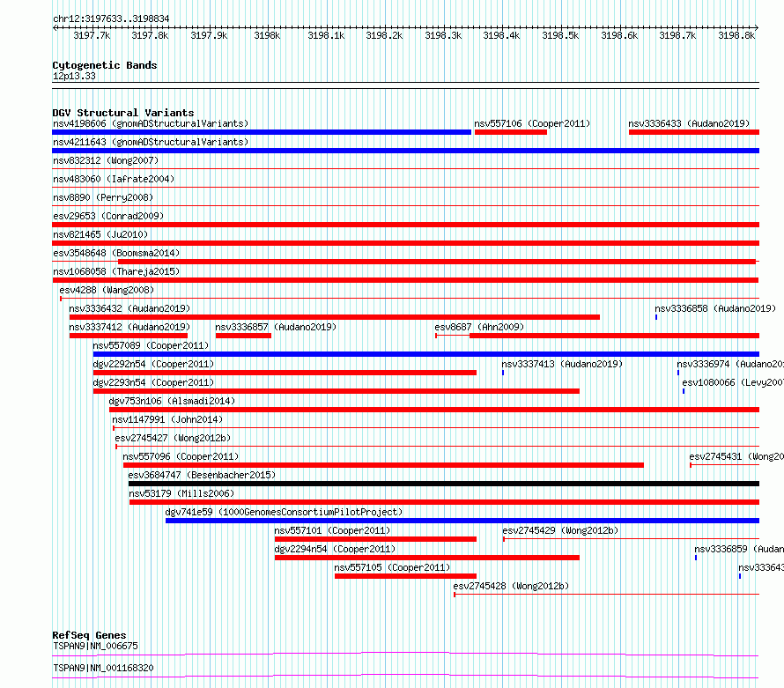Click nsv557096 (Cooper2011) variant label
This screenshot has width=784, height=688.
[x=181, y=456]
